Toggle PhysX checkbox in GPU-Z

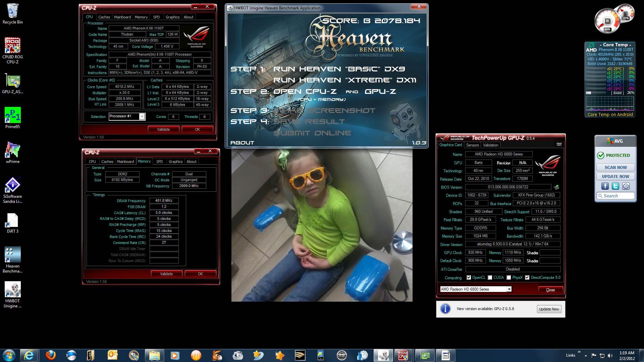pos(509,278)
